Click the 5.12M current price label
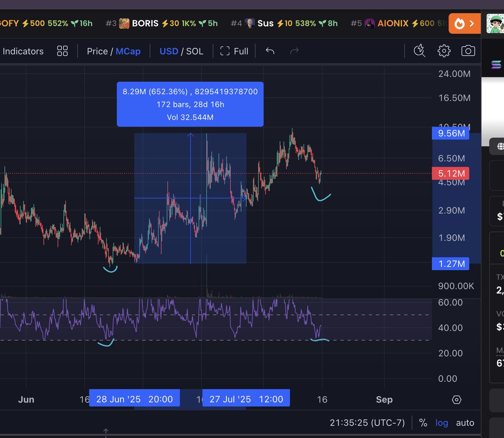The image size is (504, 438). coord(451,173)
